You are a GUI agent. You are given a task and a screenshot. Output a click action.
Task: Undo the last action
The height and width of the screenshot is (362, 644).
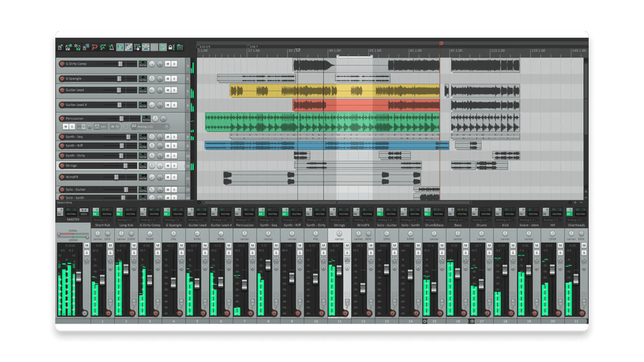click(95, 48)
